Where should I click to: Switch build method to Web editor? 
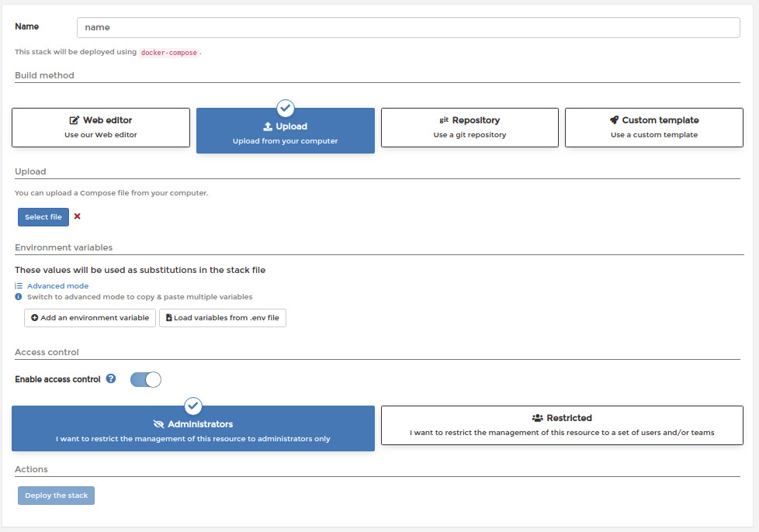101,127
